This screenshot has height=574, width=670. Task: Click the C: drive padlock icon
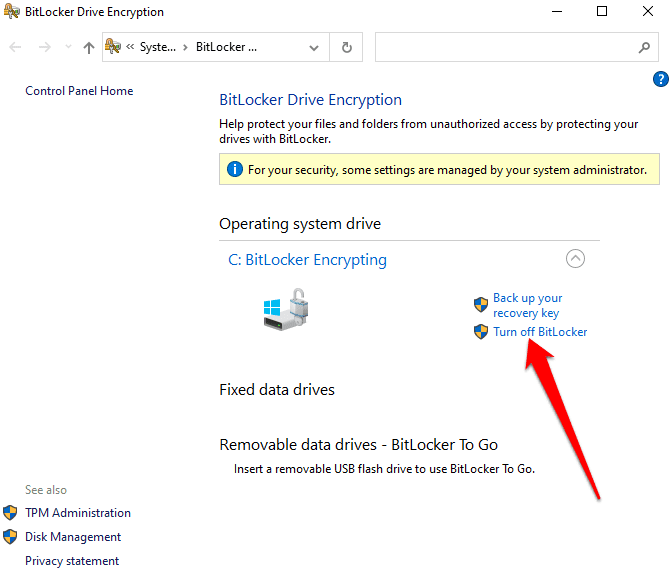point(285,309)
